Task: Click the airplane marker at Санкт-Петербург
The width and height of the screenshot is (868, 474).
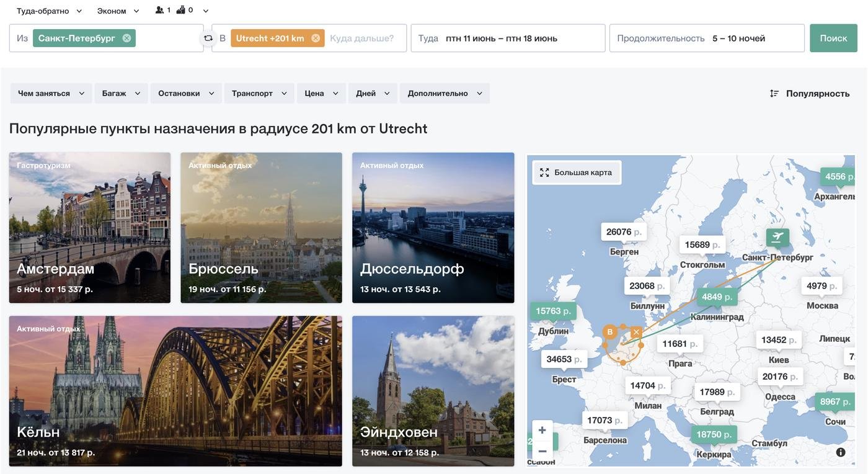Action: coord(777,237)
